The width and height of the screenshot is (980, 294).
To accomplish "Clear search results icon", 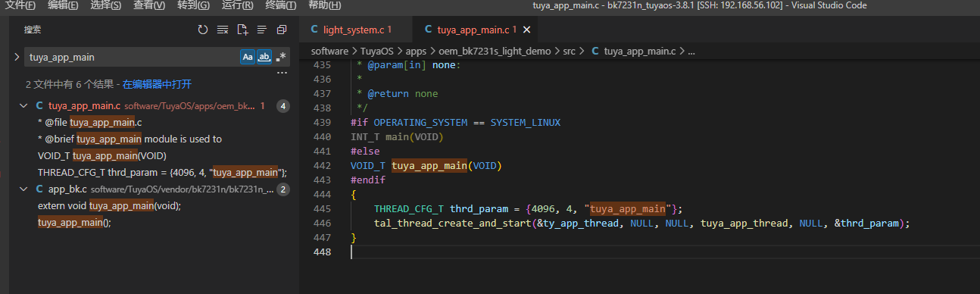I will pyautogui.click(x=222, y=30).
